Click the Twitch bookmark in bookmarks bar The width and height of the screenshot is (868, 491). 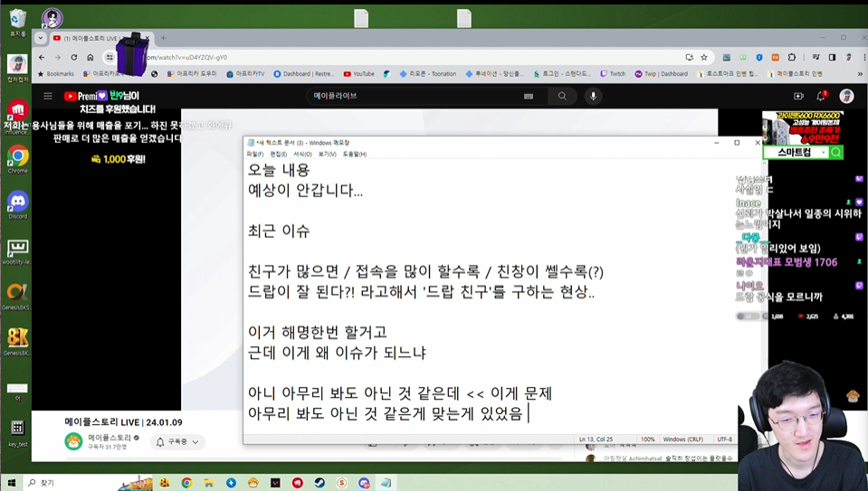click(x=612, y=74)
